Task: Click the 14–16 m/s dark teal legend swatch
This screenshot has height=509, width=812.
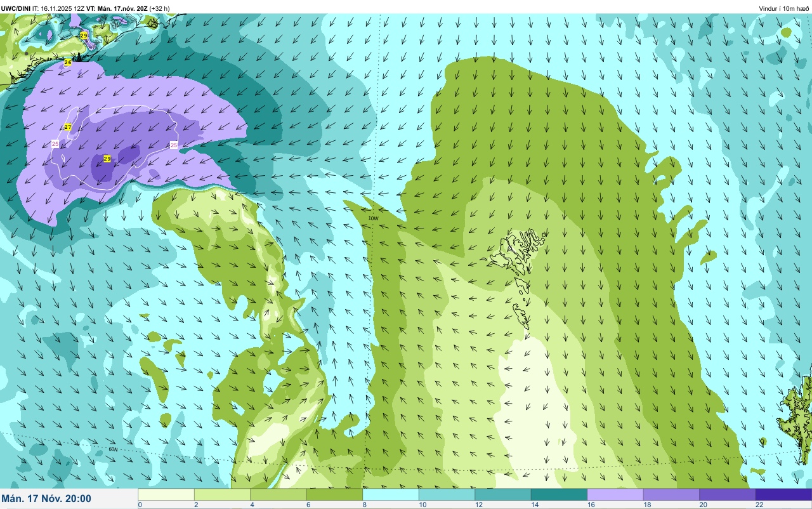Action: [x=559, y=494]
